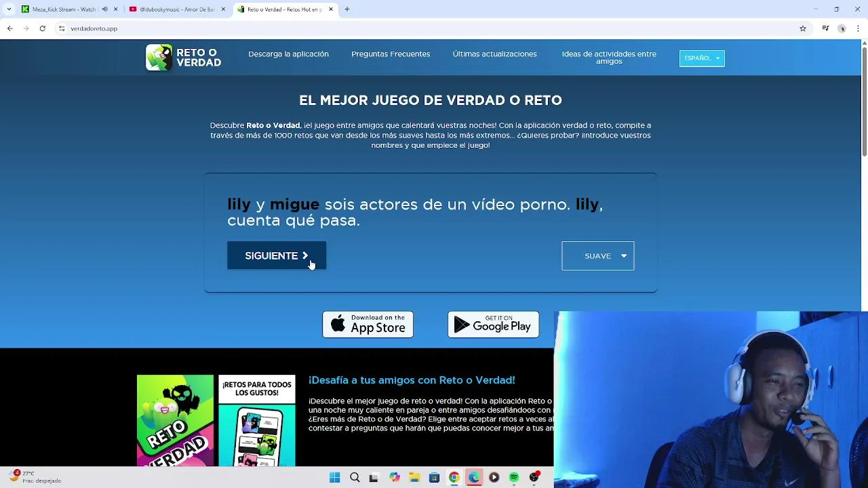Image resolution: width=868 pixels, height=488 pixels.
Task: Open Ideas de actividades entre amigos
Action: [x=609, y=58]
